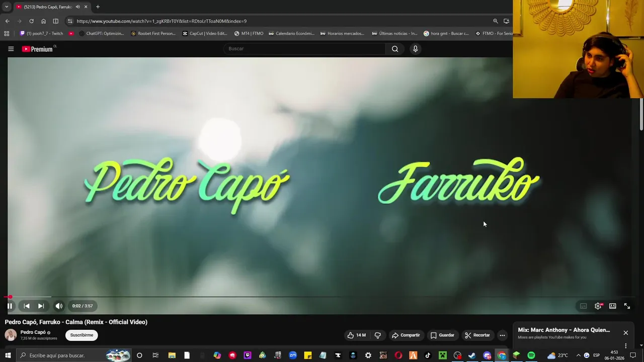This screenshot has height=362, width=644.
Task: Start a voice search with the microphone
Action: coord(415,49)
